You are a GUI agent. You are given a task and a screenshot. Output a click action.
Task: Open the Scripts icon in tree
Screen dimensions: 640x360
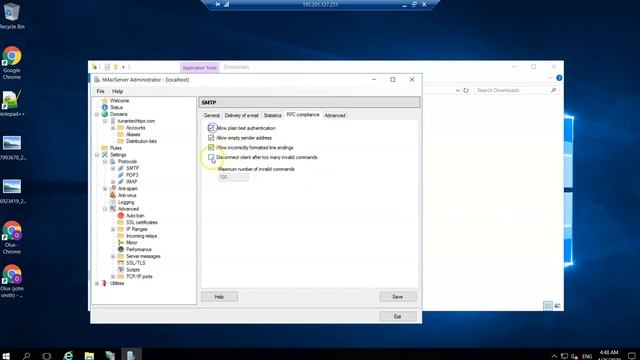click(x=121, y=270)
